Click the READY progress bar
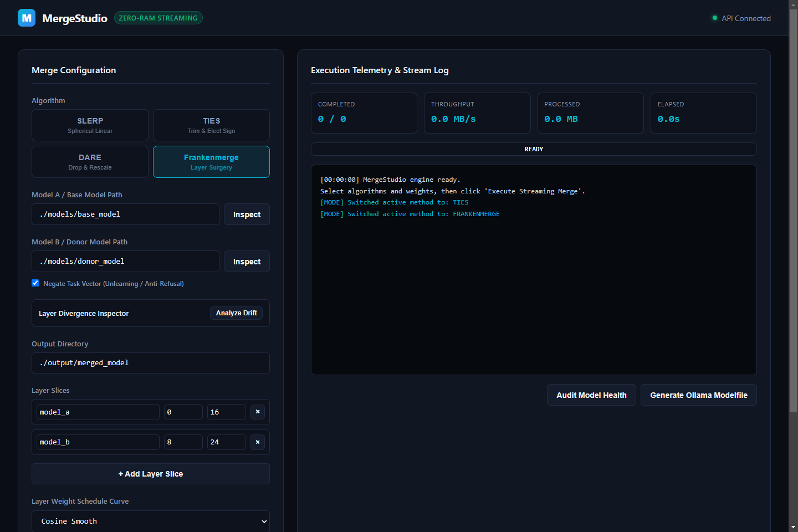Image resolution: width=798 pixels, height=532 pixels. click(x=534, y=149)
